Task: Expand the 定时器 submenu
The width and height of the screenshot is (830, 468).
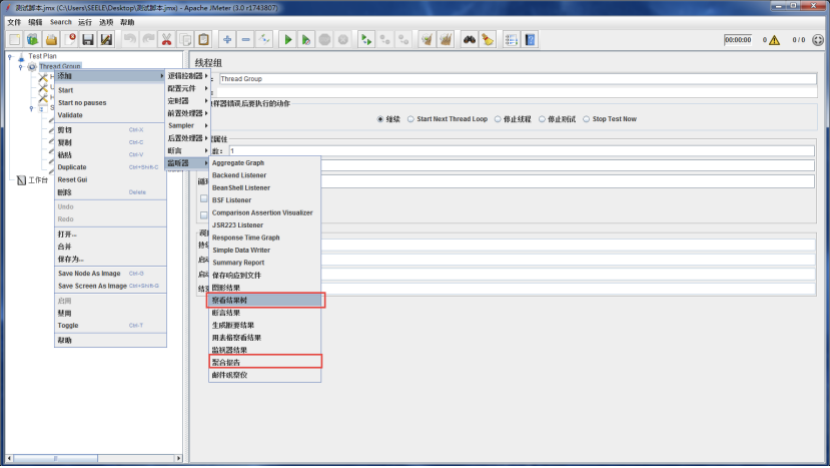Action: tap(188, 101)
